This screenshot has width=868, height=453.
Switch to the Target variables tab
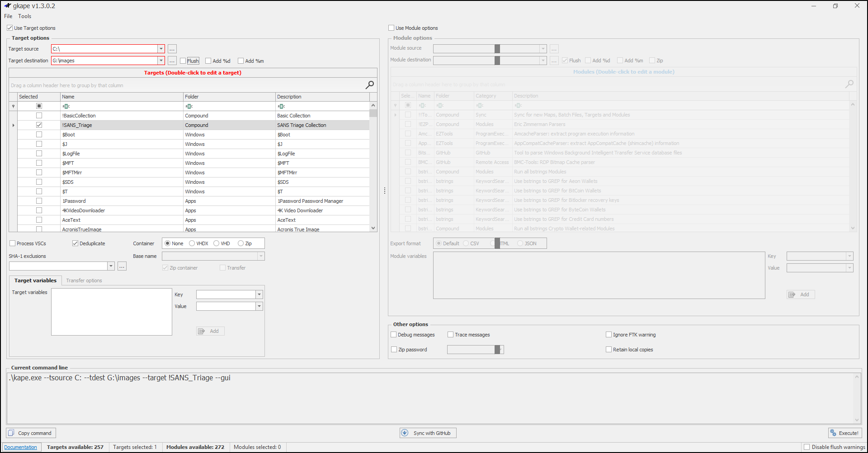pos(35,280)
